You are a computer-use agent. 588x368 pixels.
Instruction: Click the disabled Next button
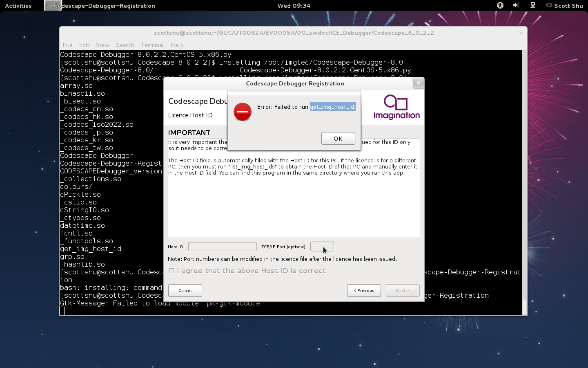click(x=403, y=290)
